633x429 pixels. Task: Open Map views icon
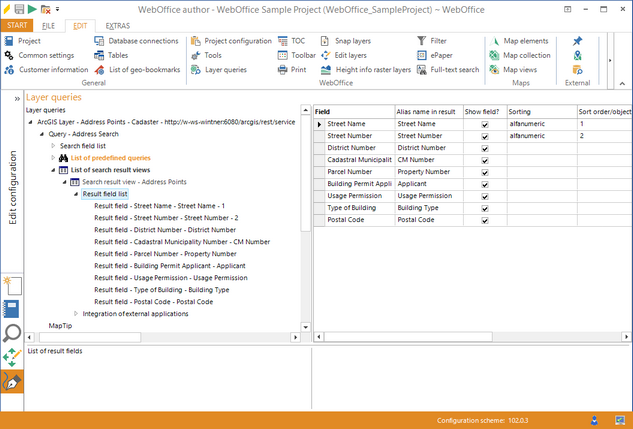494,70
